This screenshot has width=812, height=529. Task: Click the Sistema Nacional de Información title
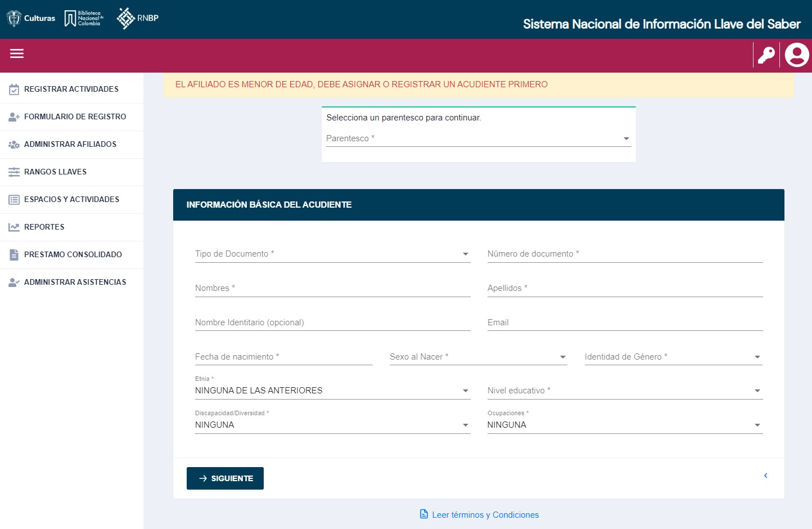click(661, 24)
